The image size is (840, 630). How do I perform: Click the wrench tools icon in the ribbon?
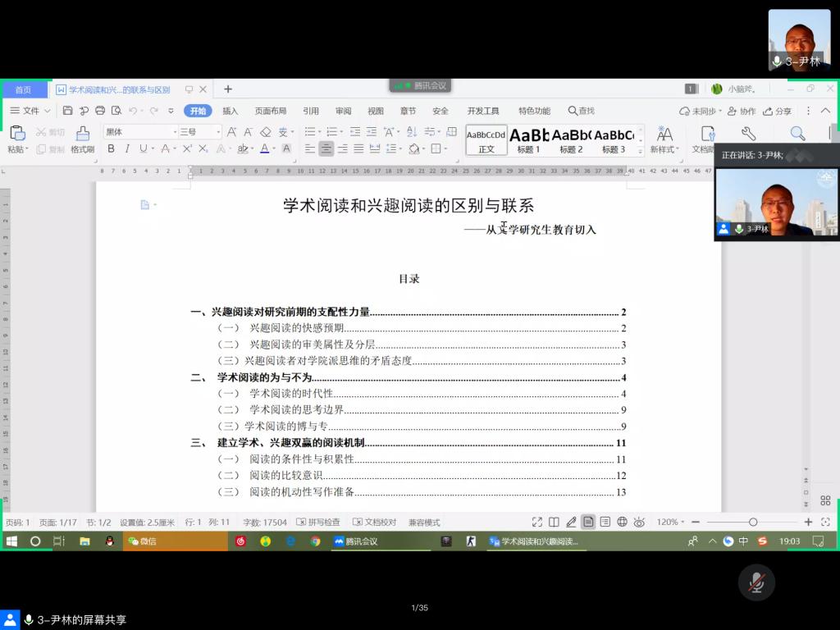point(748,134)
